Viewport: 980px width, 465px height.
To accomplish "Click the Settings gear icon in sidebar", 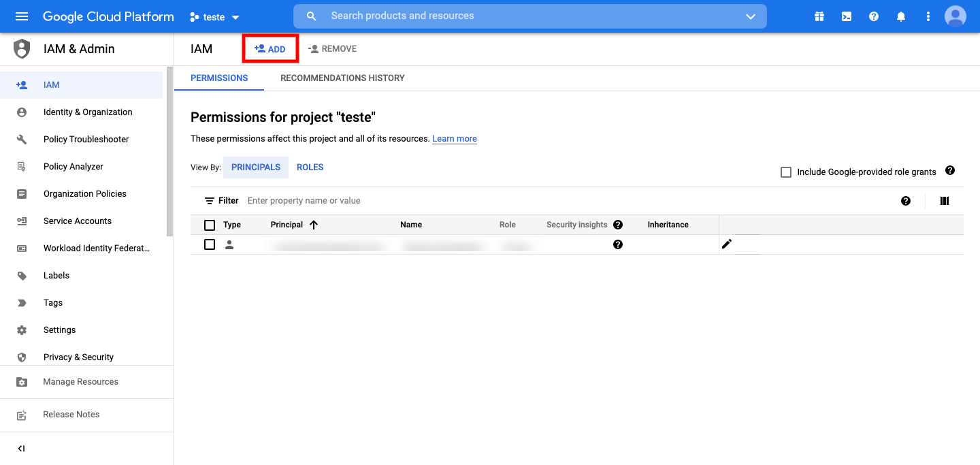I will click(x=22, y=330).
